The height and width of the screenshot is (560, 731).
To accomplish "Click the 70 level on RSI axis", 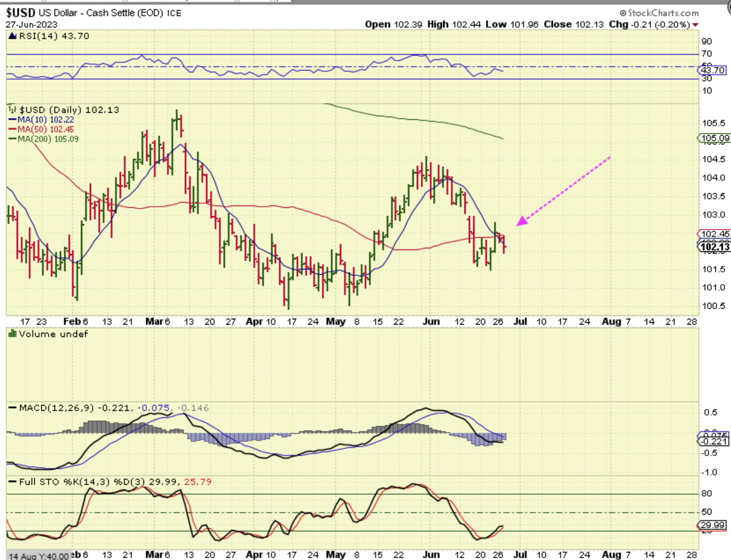I will 707,53.
